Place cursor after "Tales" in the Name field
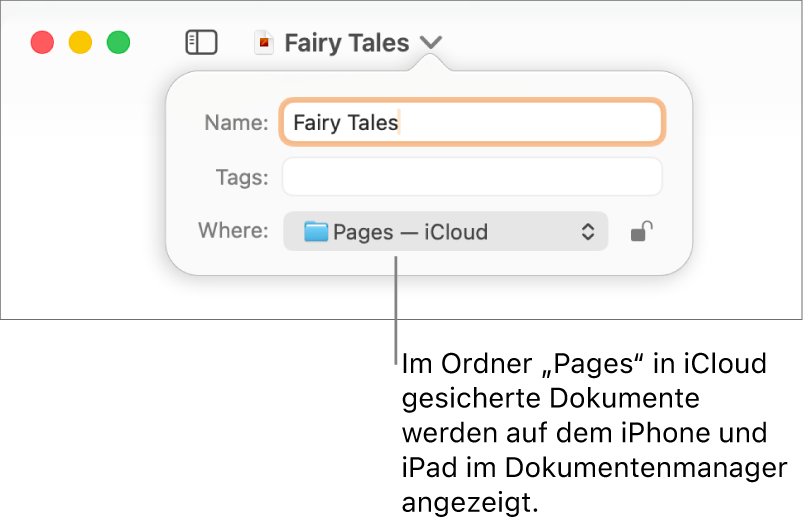Screen dimensions: 804x523 coord(400,123)
